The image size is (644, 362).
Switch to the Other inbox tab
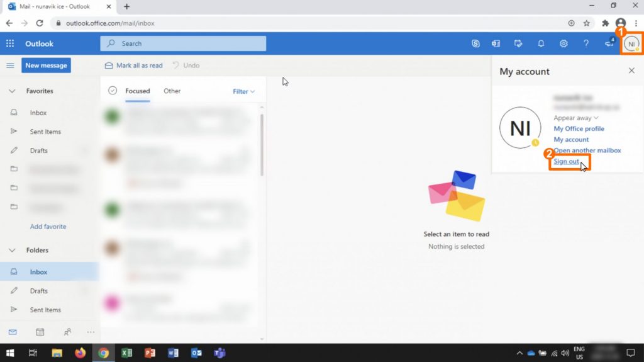(x=172, y=91)
